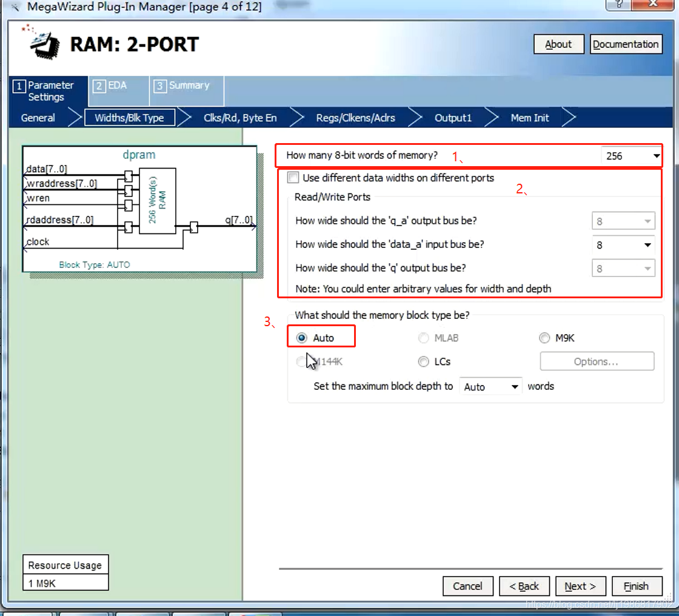The width and height of the screenshot is (679, 616).
Task: Go to the Widths/Blk Type step
Action: pos(130,118)
